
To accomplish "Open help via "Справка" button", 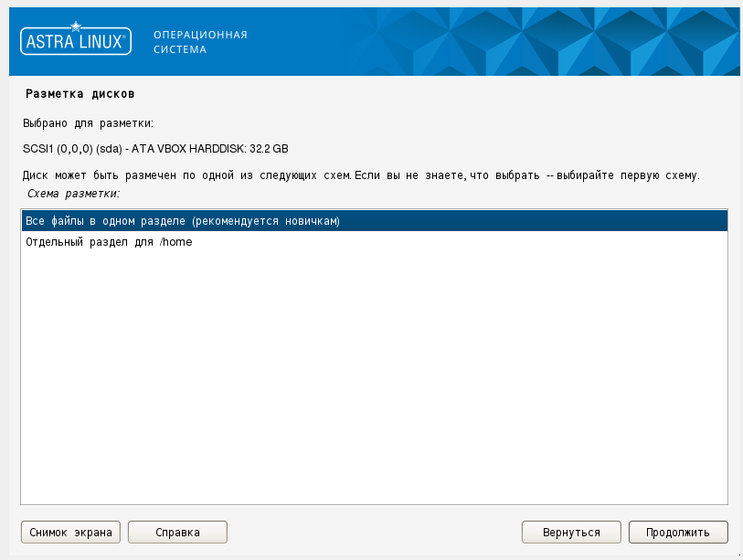I will 177,532.
